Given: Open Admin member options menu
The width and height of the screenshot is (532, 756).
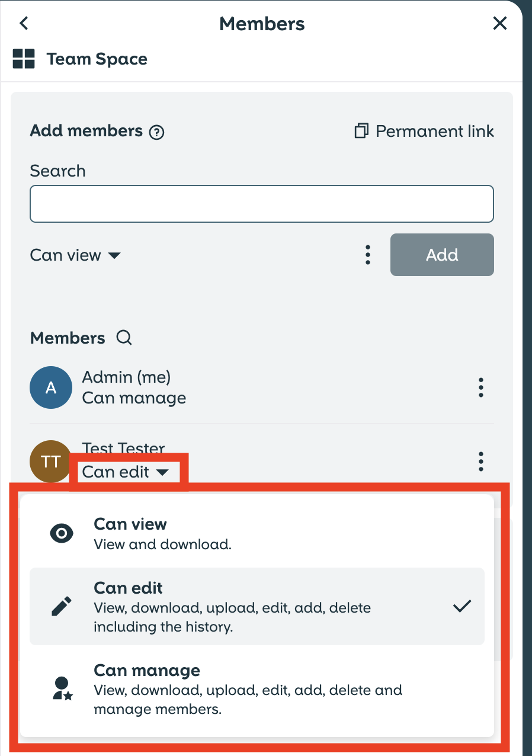Looking at the screenshot, I should (481, 387).
